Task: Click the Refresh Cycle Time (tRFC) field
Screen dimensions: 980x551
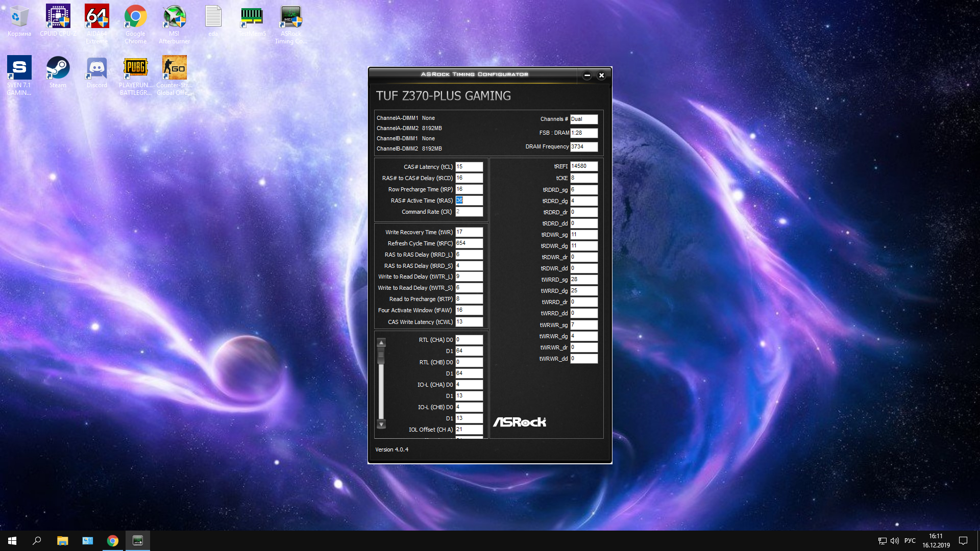Action: [469, 243]
